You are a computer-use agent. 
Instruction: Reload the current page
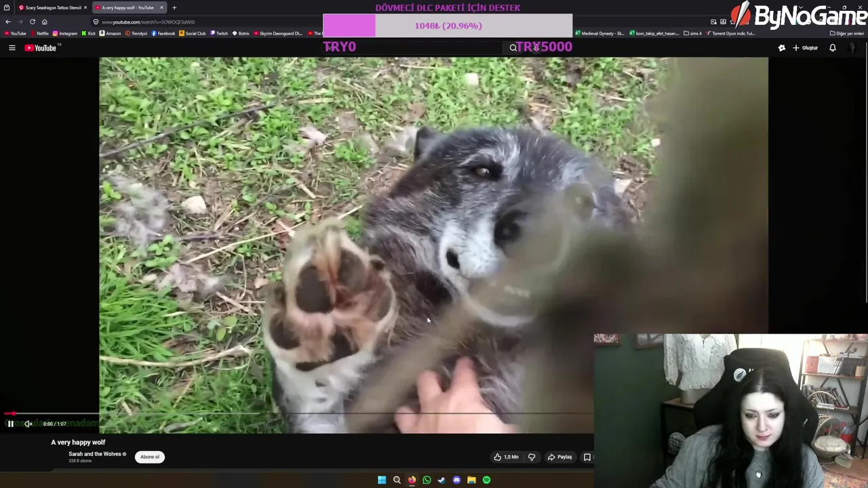(x=32, y=22)
